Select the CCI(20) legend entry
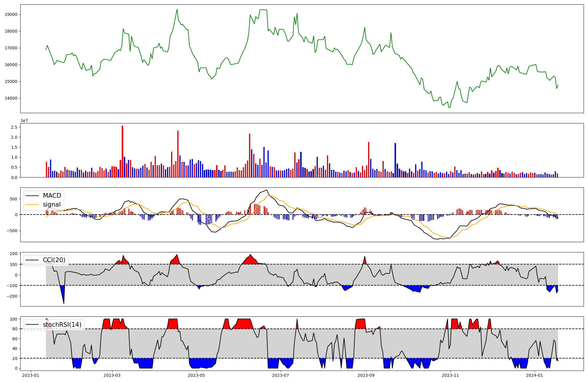Viewport: 588px width, 382px height. click(x=54, y=260)
